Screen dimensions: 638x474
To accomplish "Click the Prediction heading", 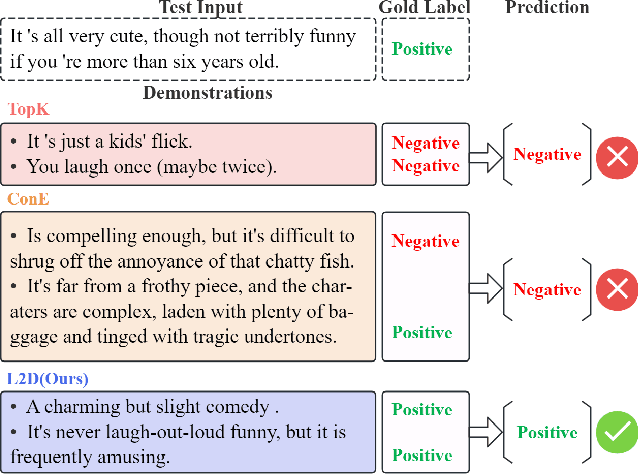I will 547,8.
